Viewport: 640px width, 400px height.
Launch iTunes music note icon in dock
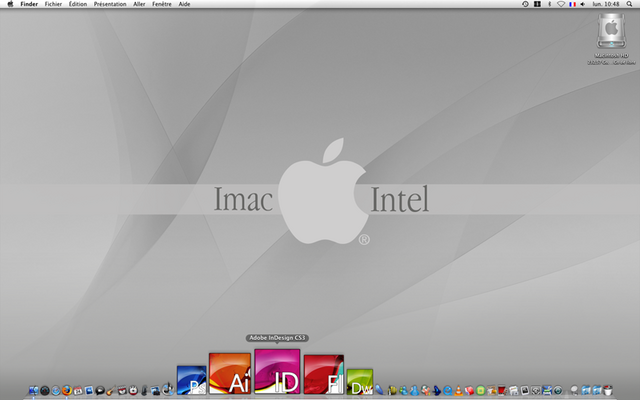tap(168, 390)
